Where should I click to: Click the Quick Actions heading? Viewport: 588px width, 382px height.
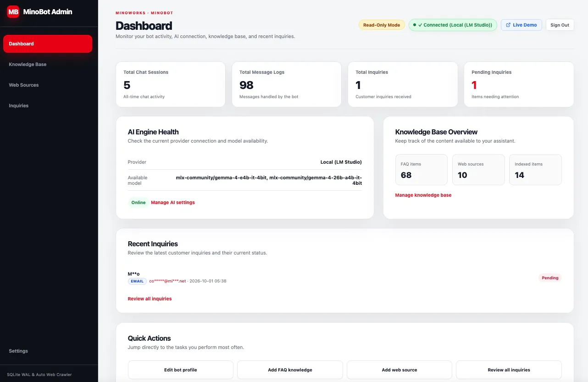tap(149, 338)
